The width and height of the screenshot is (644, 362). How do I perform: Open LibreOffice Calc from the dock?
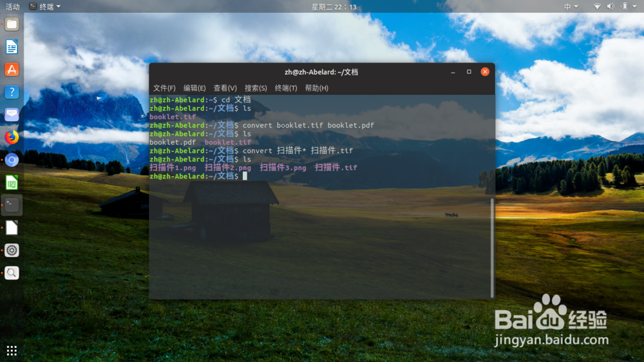pyautogui.click(x=12, y=182)
